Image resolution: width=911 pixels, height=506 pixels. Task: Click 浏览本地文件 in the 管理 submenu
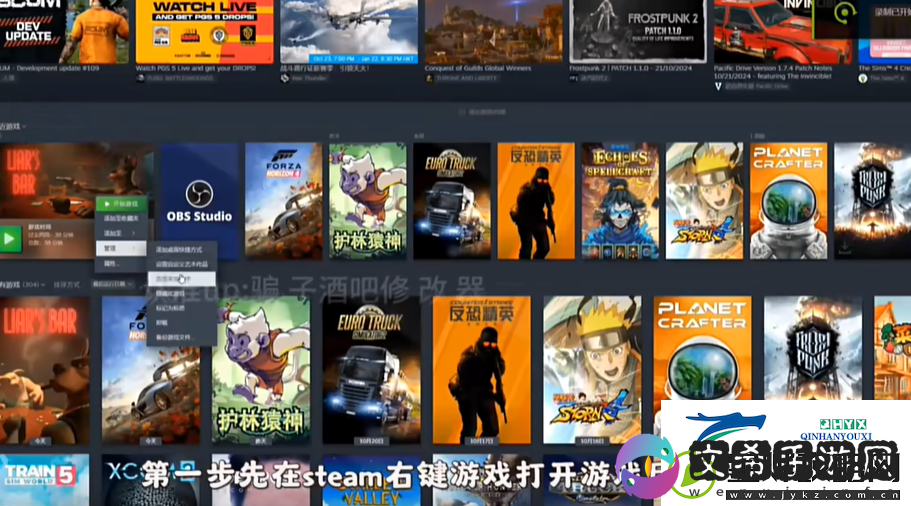tap(181, 279)
